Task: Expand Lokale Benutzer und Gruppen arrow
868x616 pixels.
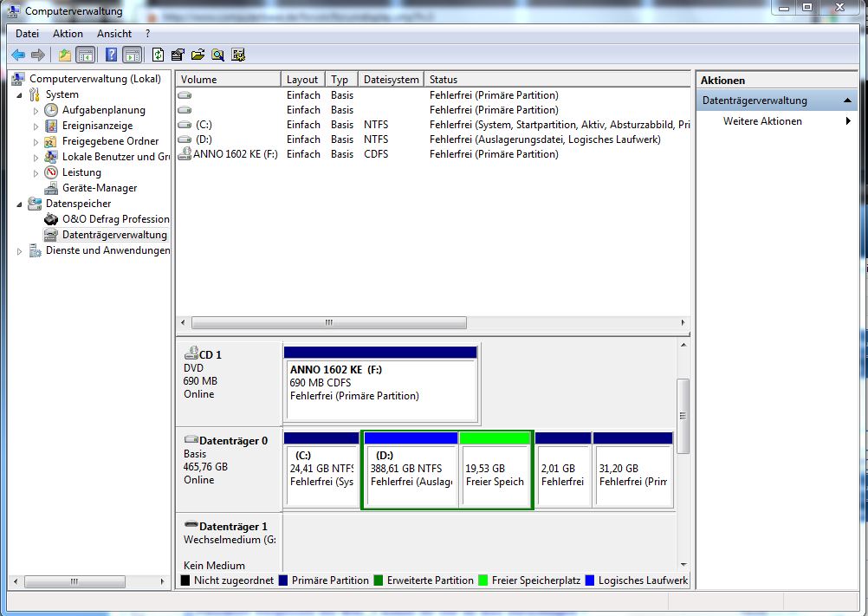Action: [x=36, y=157]
